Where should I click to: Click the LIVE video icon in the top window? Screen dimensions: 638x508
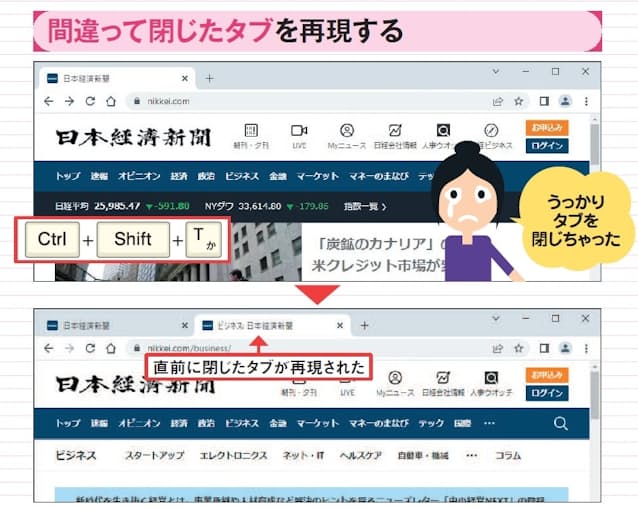point(299,137)
